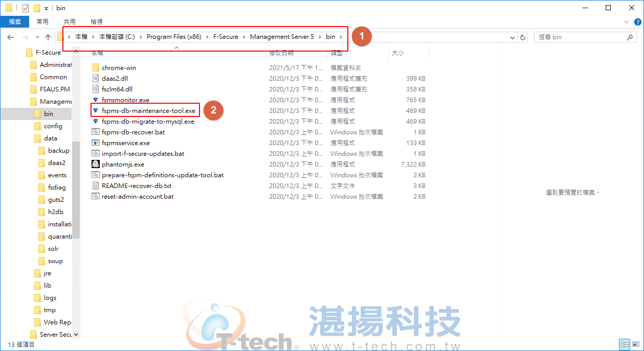Sort by the 大小 column header
Image resolution: width=644 pixels, height=351 pixels.
pyautogui.click(x=397, y=53)
